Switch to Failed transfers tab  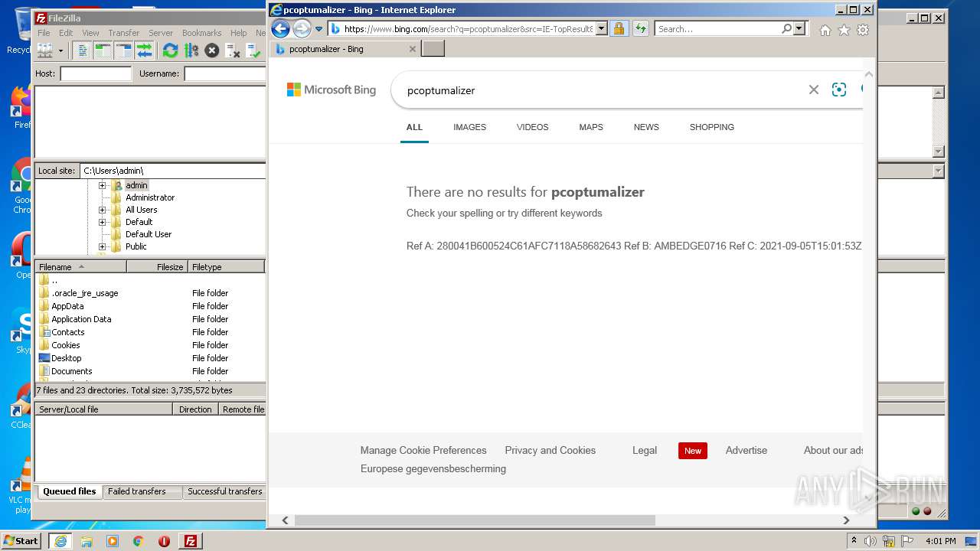tap(137, 491)
